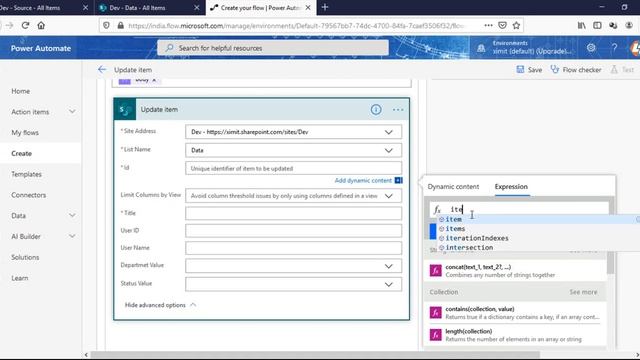
Task: Expand the Limit Columns by View dropdown
Action: point(389,196)
